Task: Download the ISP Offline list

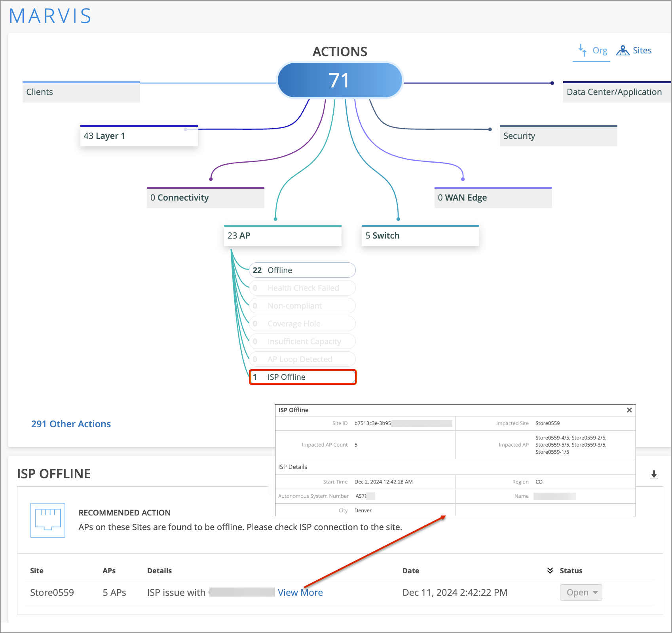Action: [654, 474]
